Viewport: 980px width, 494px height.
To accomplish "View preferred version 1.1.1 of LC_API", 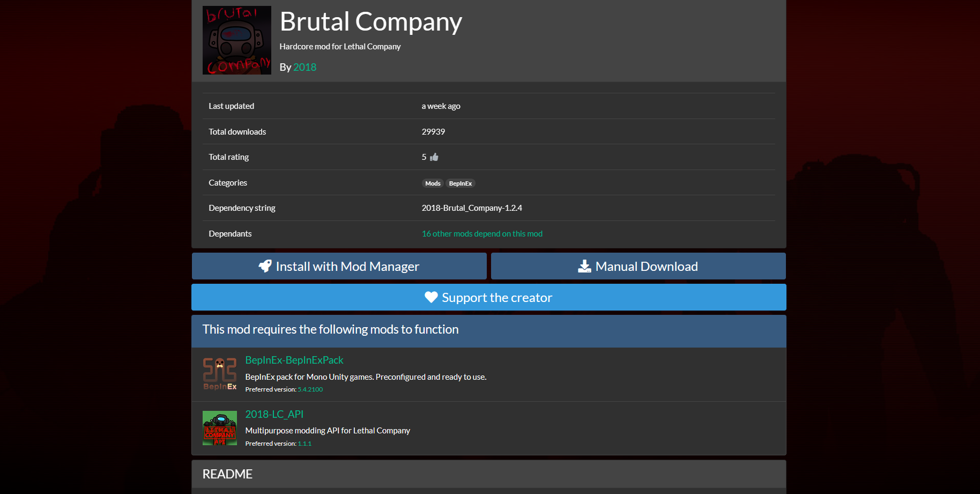I will [305, 443].
